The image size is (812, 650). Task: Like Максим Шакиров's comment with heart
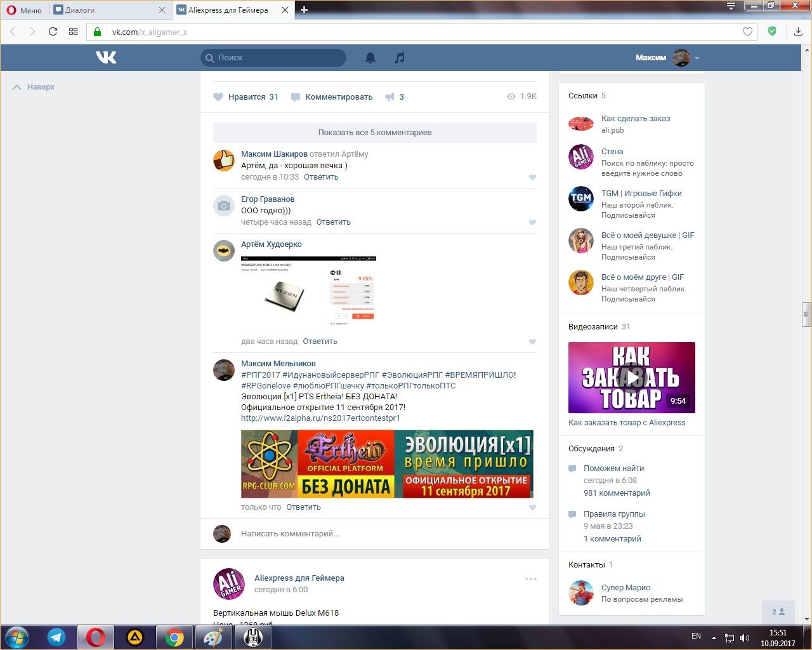[x=532, y=178]
